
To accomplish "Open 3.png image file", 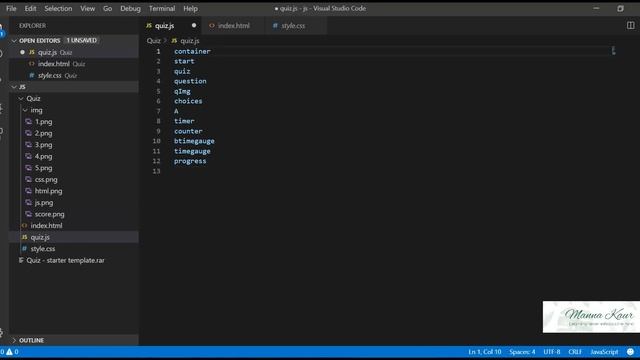I will [43, 145].
